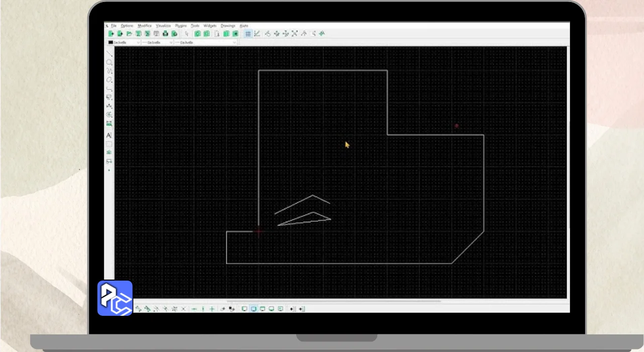Select the Ellipse tool in left toolbar
Screen dimensions: 644x352
[x=109, y=80]
